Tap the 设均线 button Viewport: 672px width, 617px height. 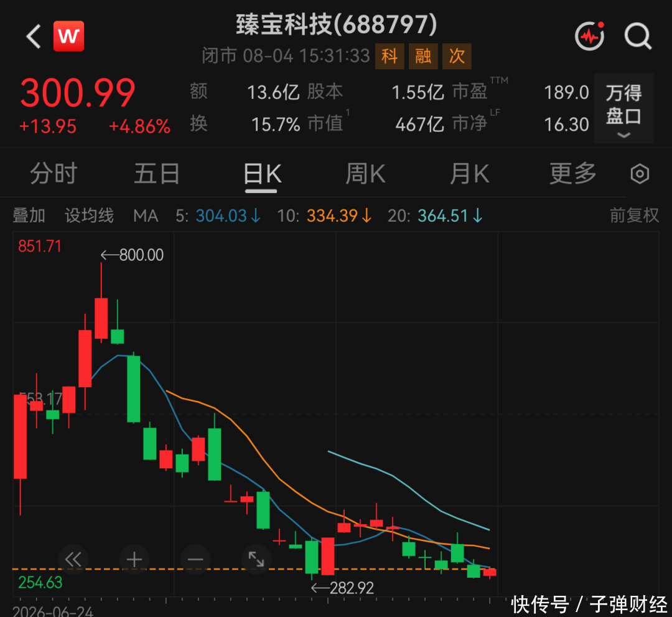pos(89,215)
